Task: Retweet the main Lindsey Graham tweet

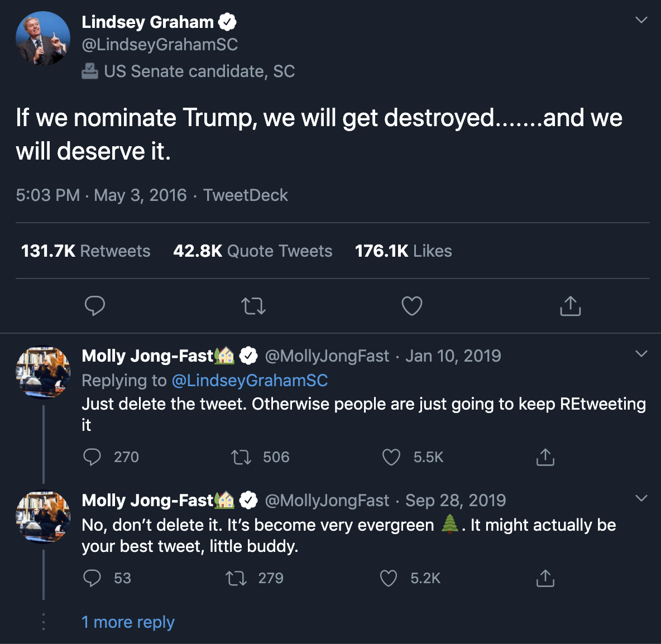Action: pos(253,306)
